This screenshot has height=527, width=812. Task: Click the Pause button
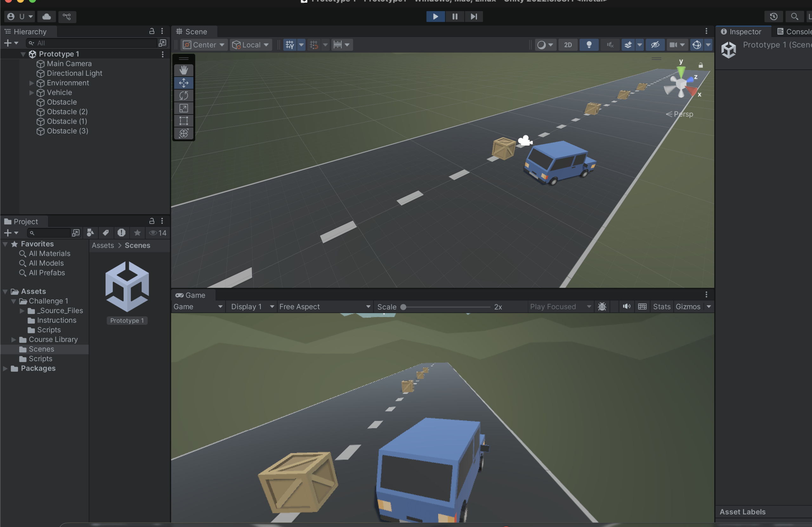[455, 16]
